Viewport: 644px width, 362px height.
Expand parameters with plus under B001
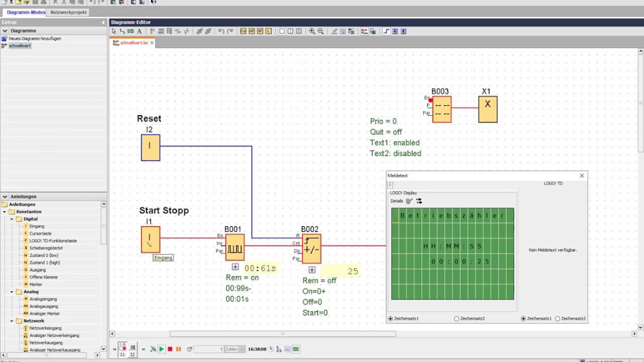(x=235, y=267)
